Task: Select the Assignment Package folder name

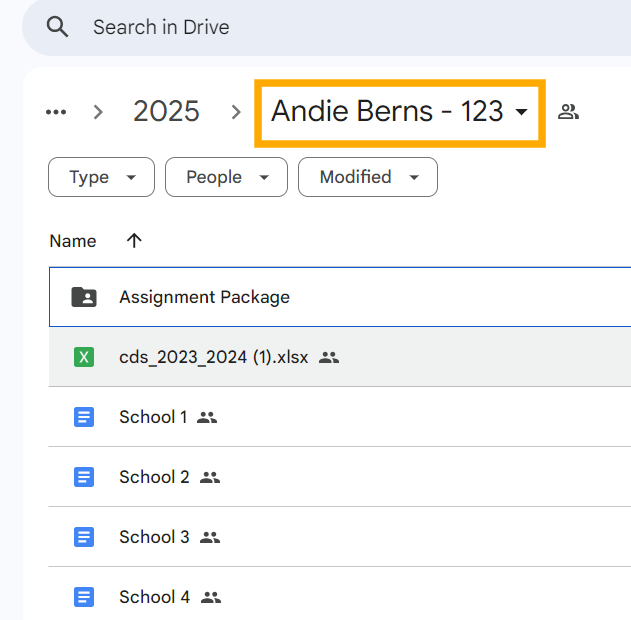Action: (204, 297)
